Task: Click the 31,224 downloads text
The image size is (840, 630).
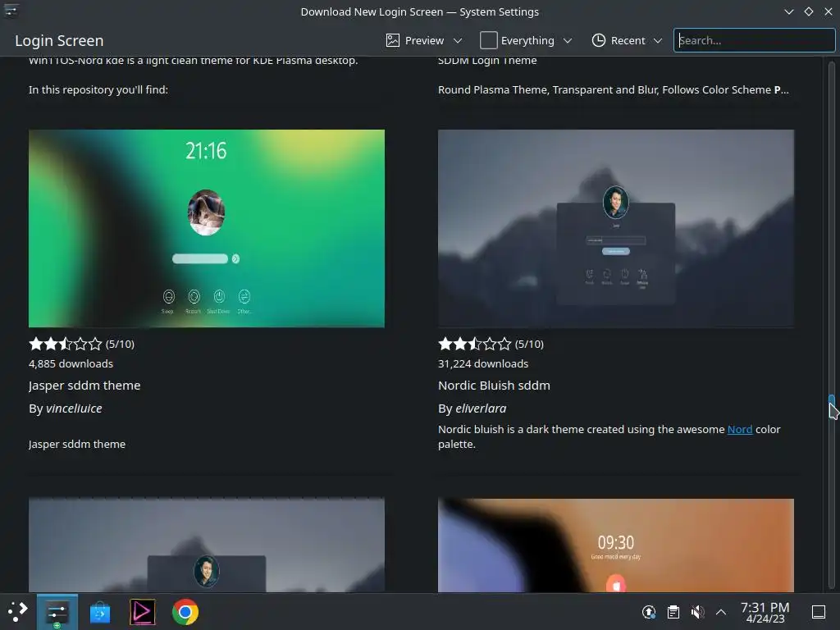Action: 483,363
